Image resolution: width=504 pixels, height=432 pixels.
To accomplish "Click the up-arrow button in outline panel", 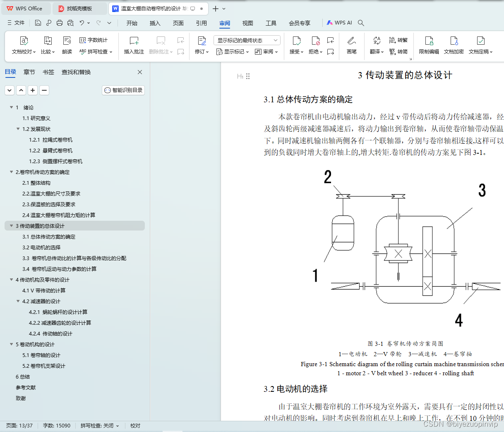I will point(21,90).
